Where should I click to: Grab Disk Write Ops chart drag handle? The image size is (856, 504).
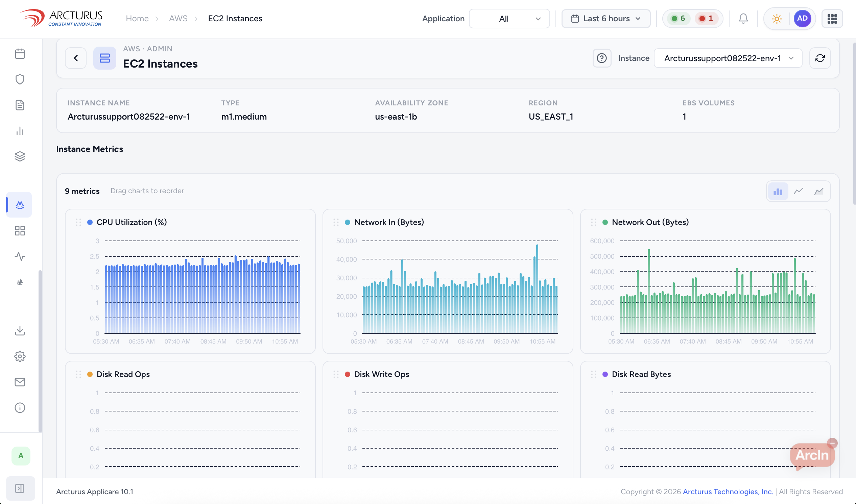(336, 374)
